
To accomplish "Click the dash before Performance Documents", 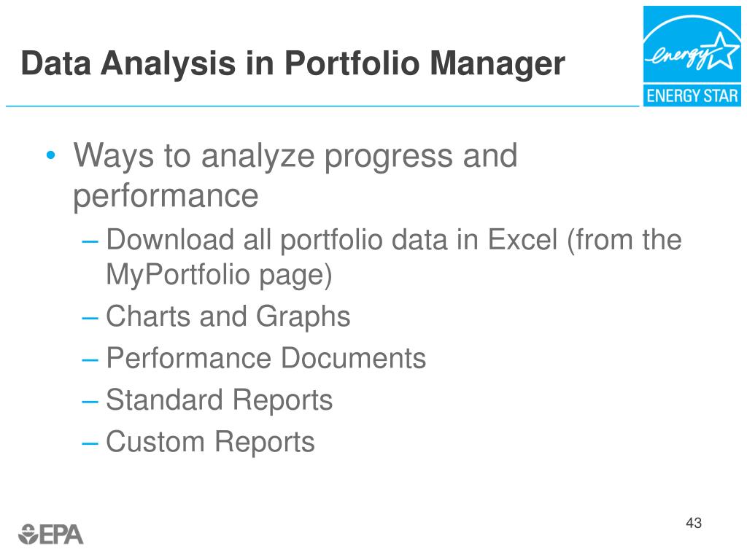I will click(90, 360).
